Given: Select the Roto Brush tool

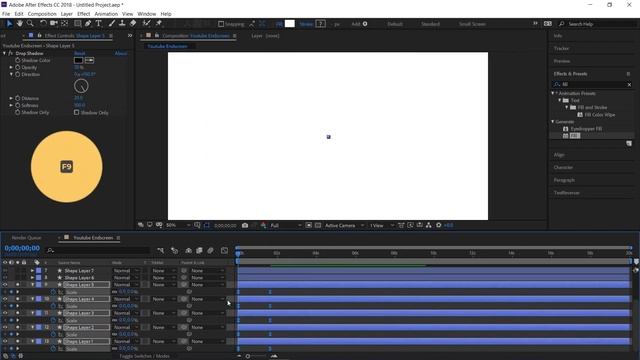Looking at the screenshot, I should [x=147, y=24].
